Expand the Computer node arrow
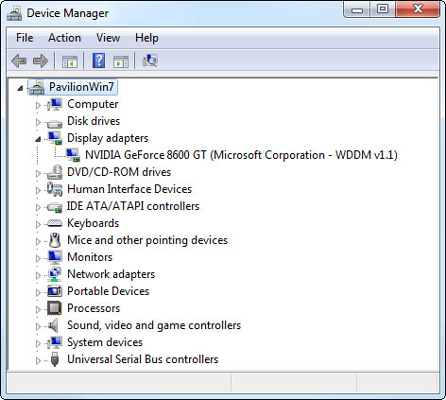The image size is (446, 400). [38, 105]
